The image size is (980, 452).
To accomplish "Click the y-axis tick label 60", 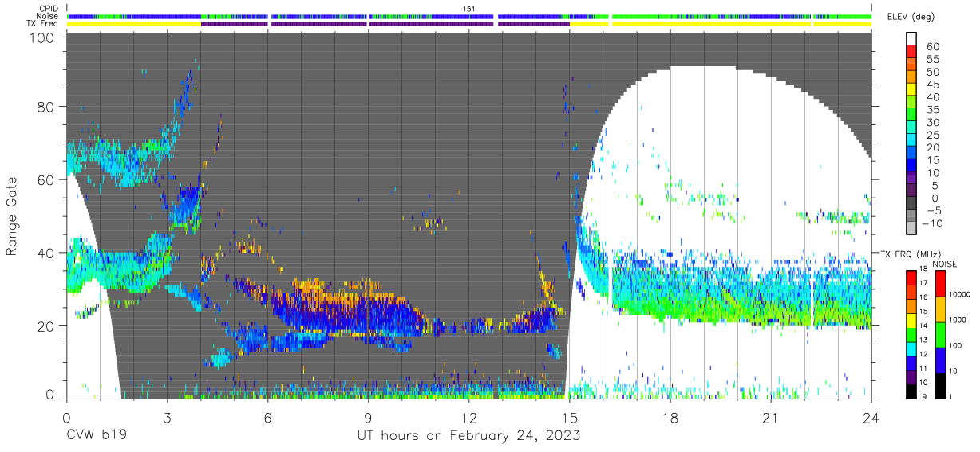I will pos(47,179).
